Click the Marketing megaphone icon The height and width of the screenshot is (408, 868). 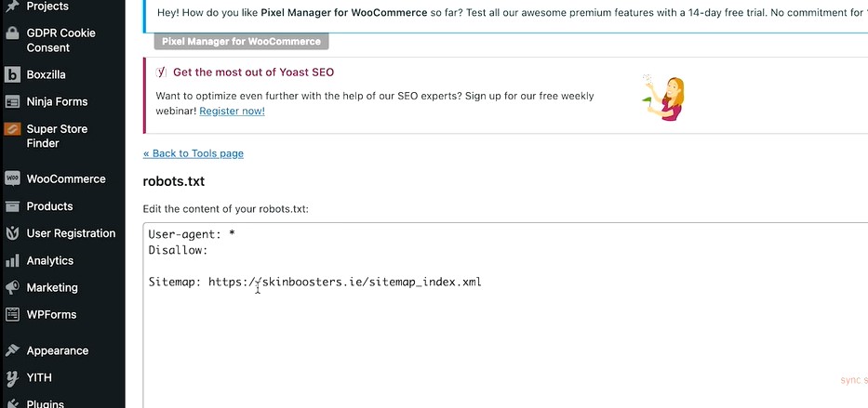12,288
